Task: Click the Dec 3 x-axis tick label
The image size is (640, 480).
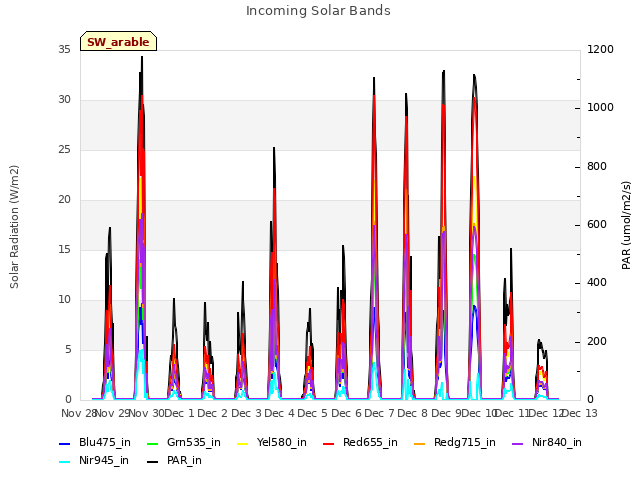Action: [x=247, y=413]
